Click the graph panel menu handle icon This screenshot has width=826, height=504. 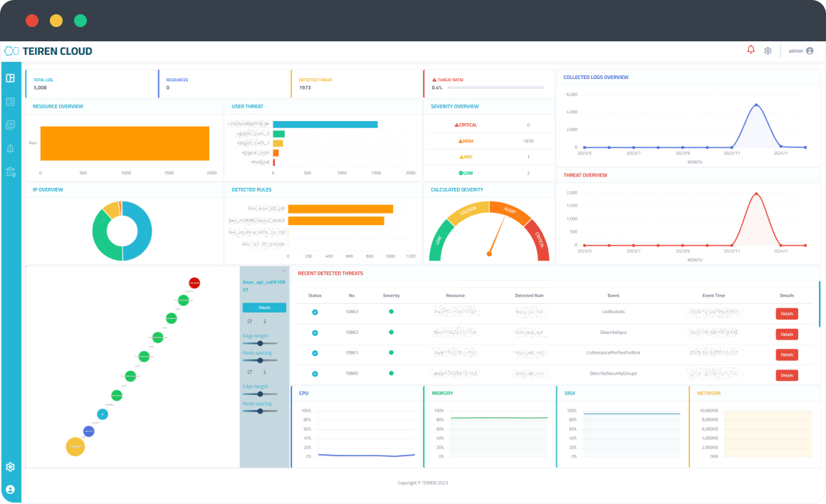(284, 271)
